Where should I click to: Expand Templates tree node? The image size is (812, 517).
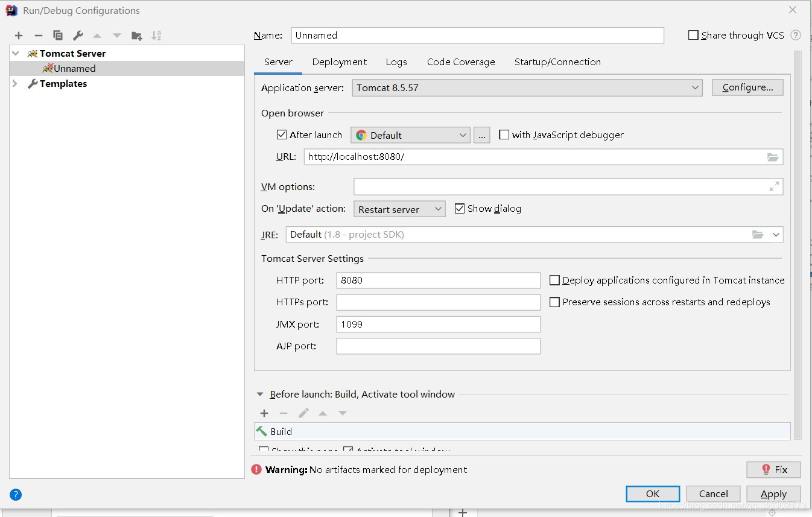coord(15,84)
